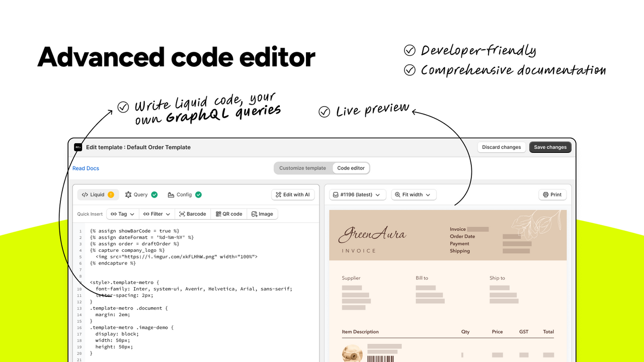Click the Edit with AI button
Screen dimensions: 644x362
click(x=293, y=195)
